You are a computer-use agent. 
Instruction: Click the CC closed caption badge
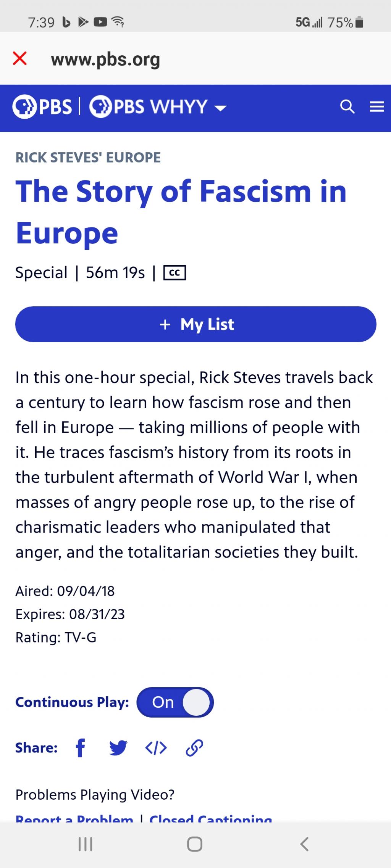coord(174,273)
